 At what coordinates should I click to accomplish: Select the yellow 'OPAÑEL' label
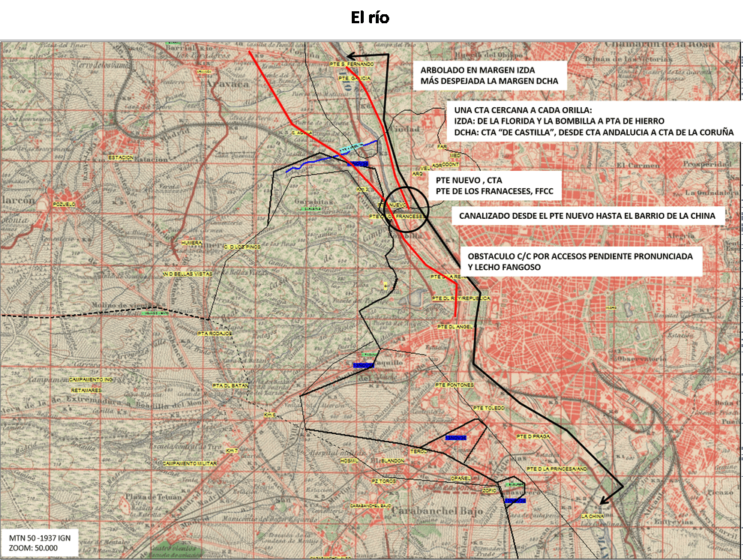(x=460, y=478)
